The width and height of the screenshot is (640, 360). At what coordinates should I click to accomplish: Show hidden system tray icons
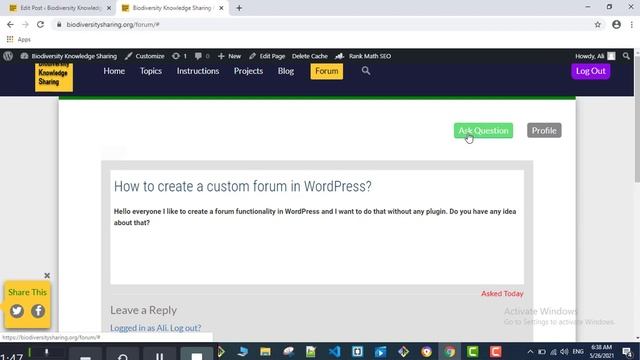click(x=530, y=351)
